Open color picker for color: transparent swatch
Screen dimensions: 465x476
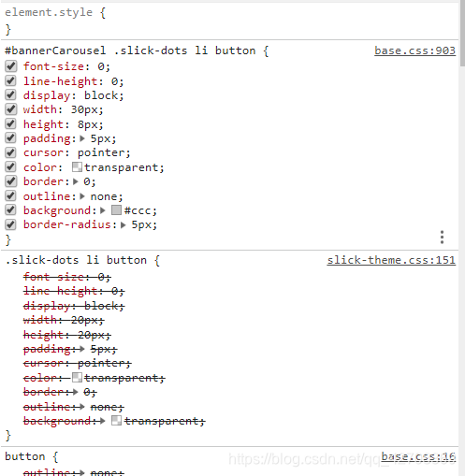(77, 167)
